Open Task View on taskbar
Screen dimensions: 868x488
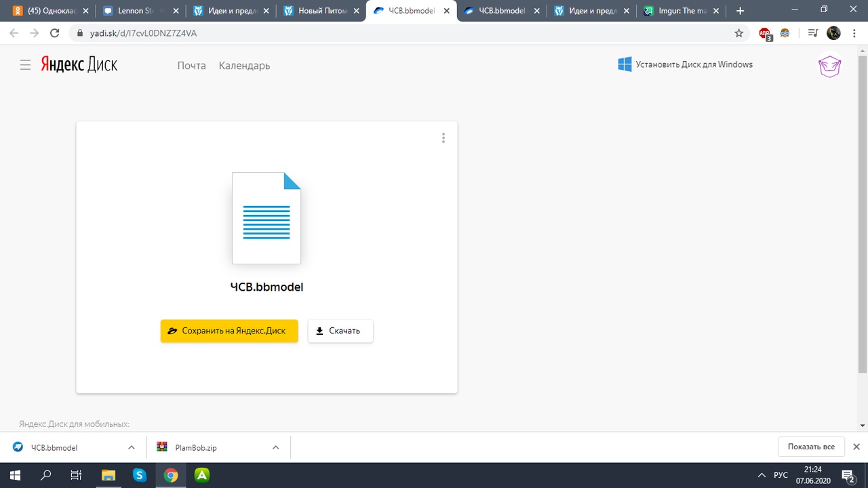(x=77, y=475)
